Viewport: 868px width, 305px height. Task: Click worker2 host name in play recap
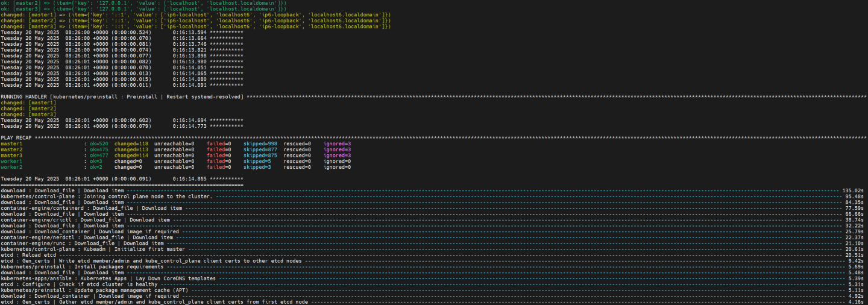pos(11,167)
